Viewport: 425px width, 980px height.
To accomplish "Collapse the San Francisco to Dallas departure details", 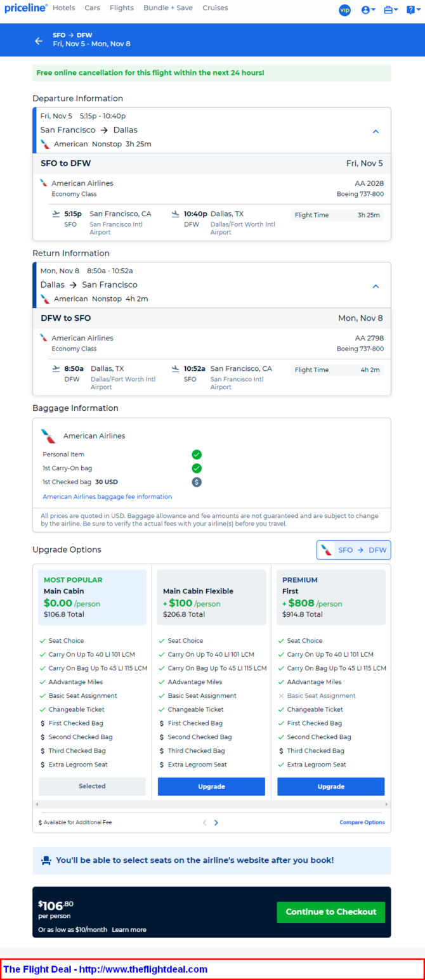I will (x=376, y=131).
